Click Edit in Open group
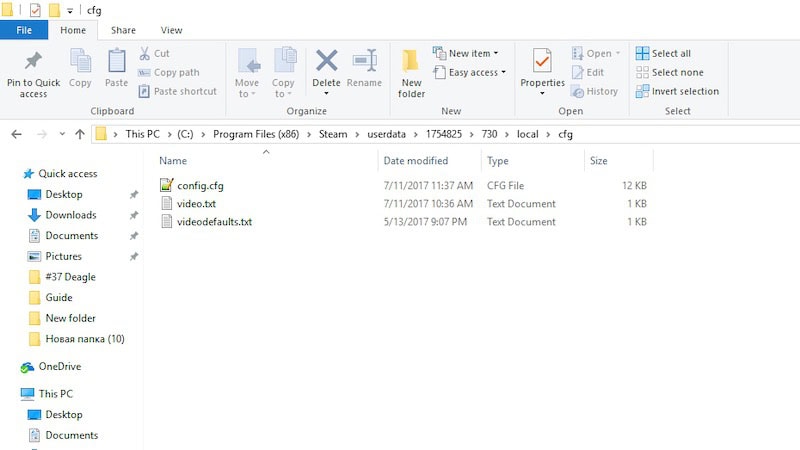Screen dimensions: 800x450 click(x=588, y=72)
